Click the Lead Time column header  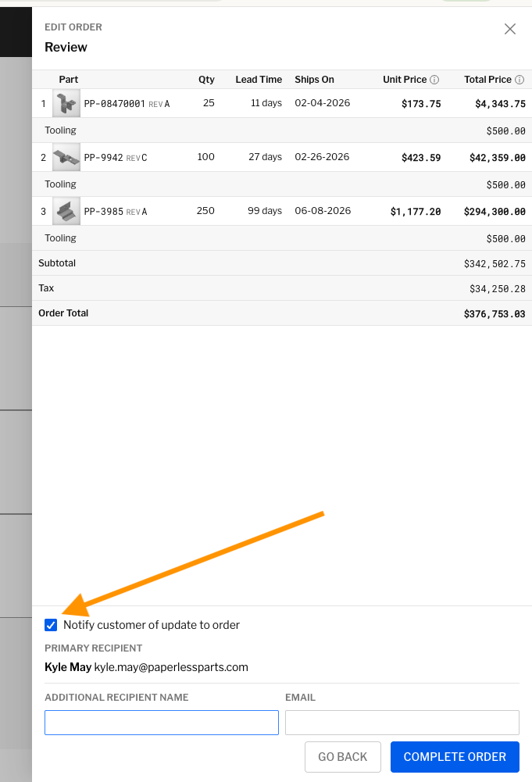pyautogui.click(x=259, y=80)
